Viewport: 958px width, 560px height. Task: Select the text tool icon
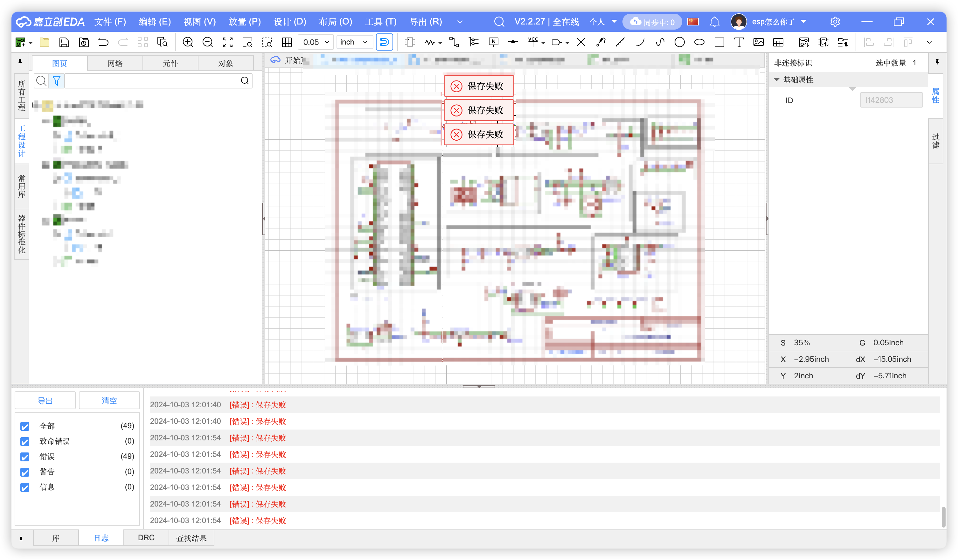(739, 42)
